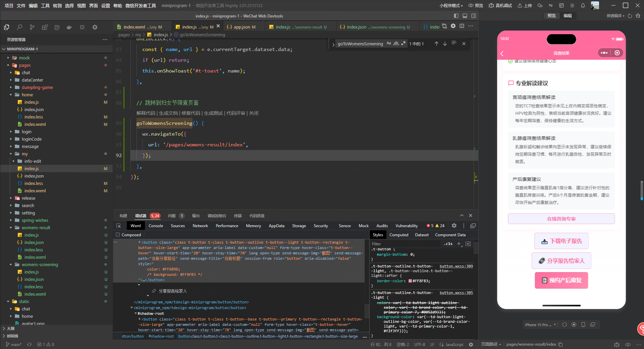Click the 在线咨询专家 button in simulator
This screenshot has width=644, height=349.
click(x=561, y=219)
